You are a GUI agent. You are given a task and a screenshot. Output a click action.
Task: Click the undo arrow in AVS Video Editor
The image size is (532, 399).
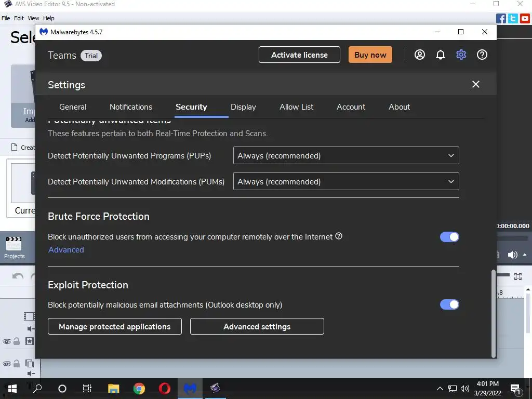pyautogui.click(x=18, y=276)
